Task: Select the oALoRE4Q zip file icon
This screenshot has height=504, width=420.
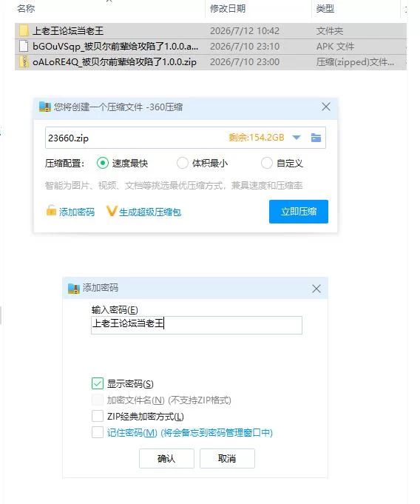Action: click(24, 61)
